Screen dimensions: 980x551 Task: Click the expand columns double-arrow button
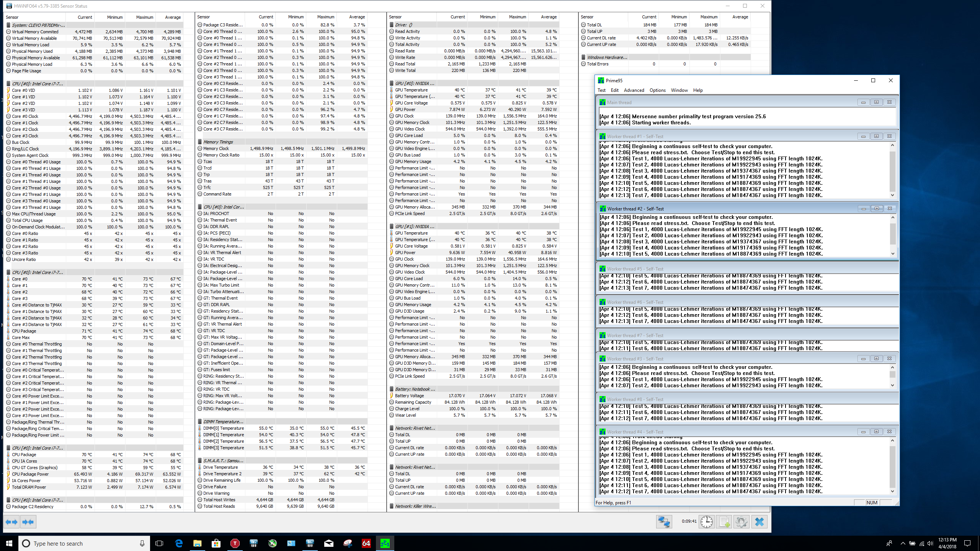(x=11, y=522)
